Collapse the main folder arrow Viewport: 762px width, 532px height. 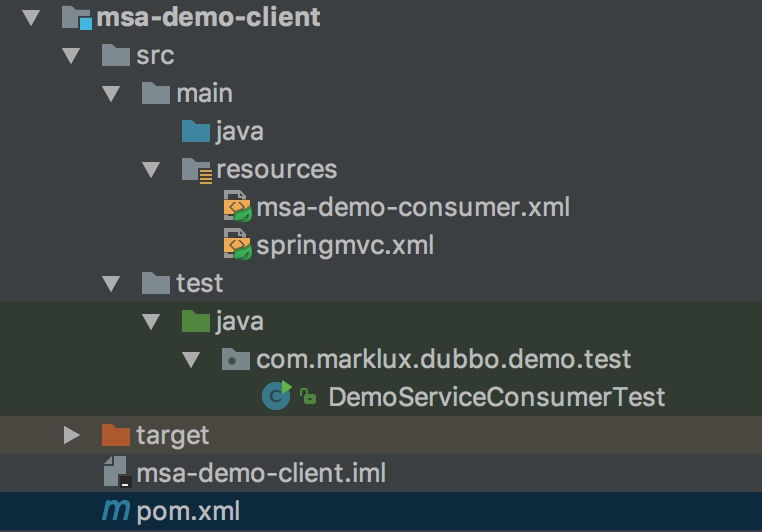(x=111, y=93)
